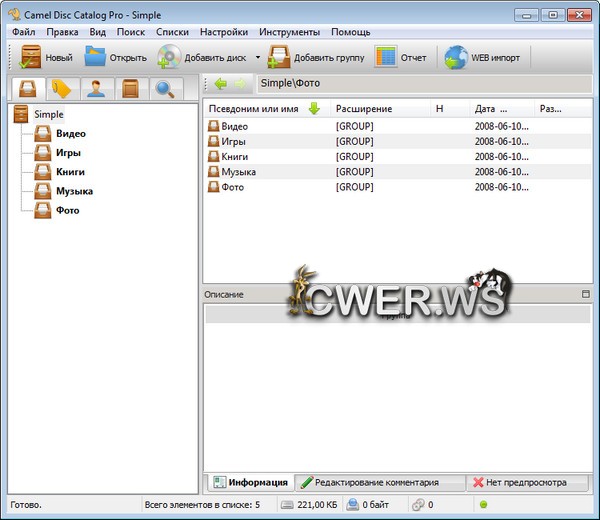Screen dimensions: 600x520
Task: Select Книги group in the tree
Action: point(70,172)
